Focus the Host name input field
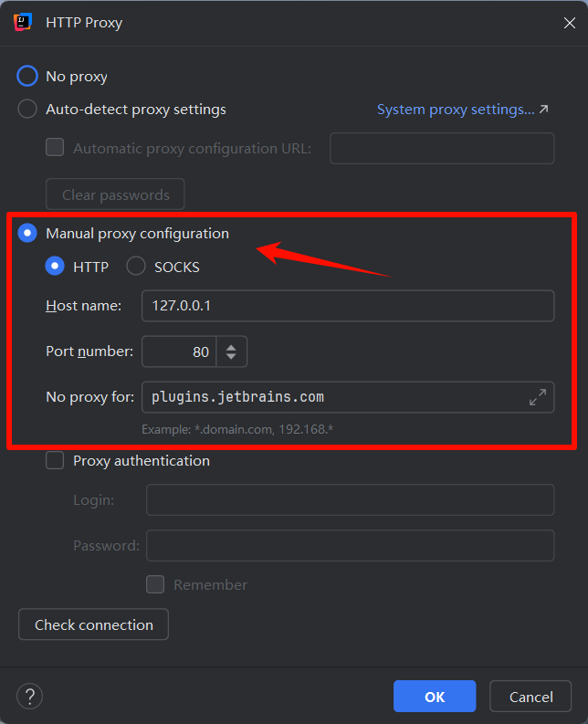Screen dimensions: 588x724 click(x=348, y=306)
